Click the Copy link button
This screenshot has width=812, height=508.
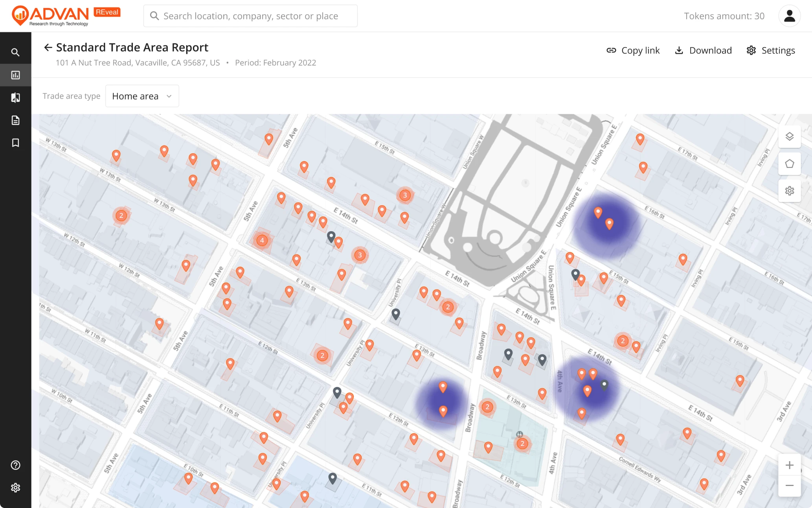[x=633, y=50]
